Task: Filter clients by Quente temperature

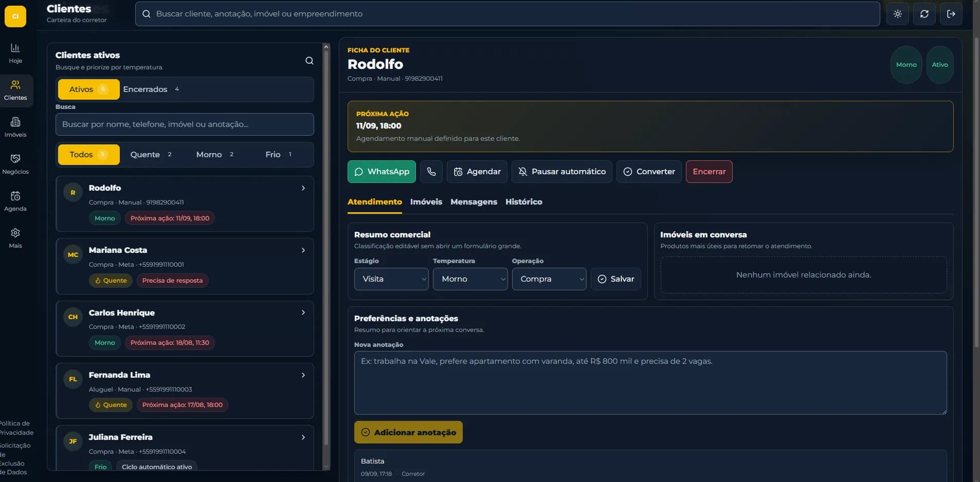Action: click(x=151, y=155)
